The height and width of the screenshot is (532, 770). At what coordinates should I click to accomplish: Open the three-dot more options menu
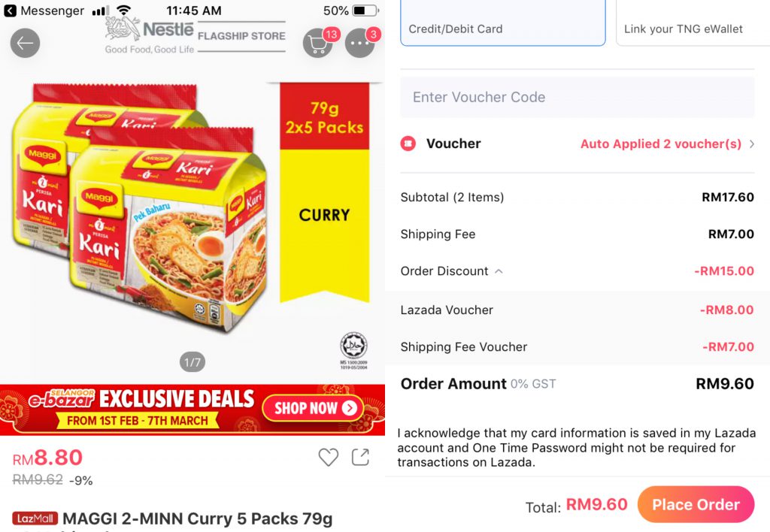coord(359,44)
